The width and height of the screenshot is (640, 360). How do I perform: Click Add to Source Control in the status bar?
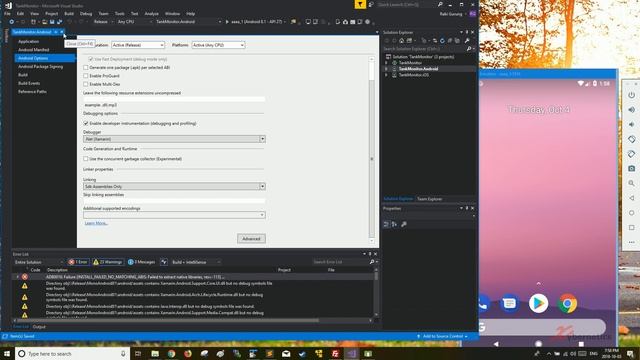coord(442,336)
